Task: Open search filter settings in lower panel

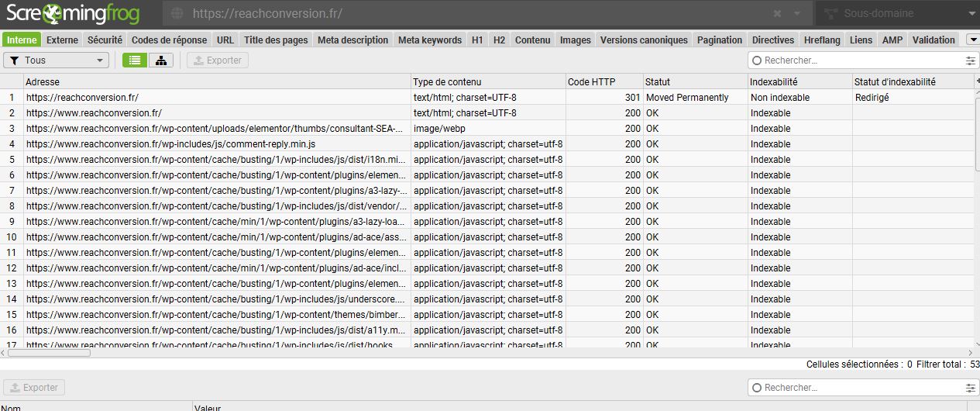Action: pyautogui.click(x=970, y=388)
